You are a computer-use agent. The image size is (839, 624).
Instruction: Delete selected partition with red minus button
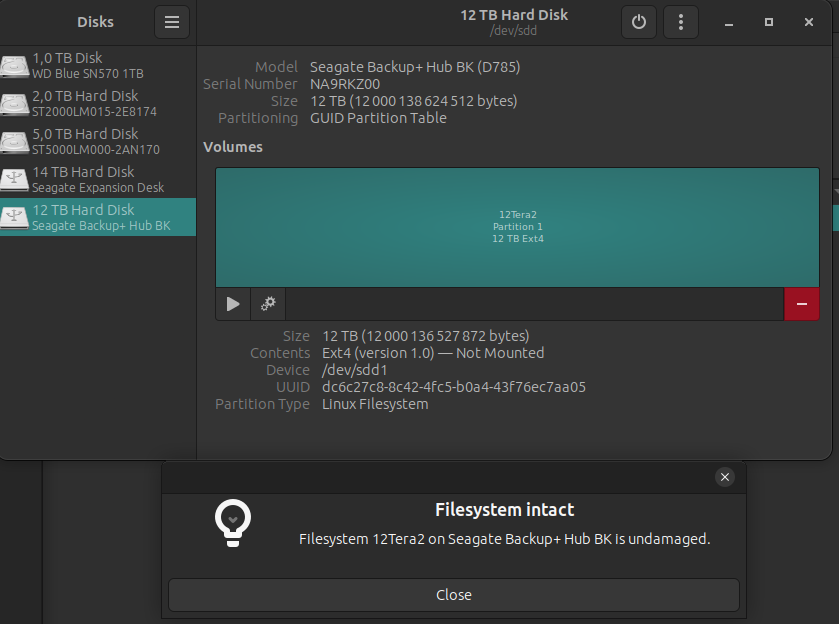(802, 304)
